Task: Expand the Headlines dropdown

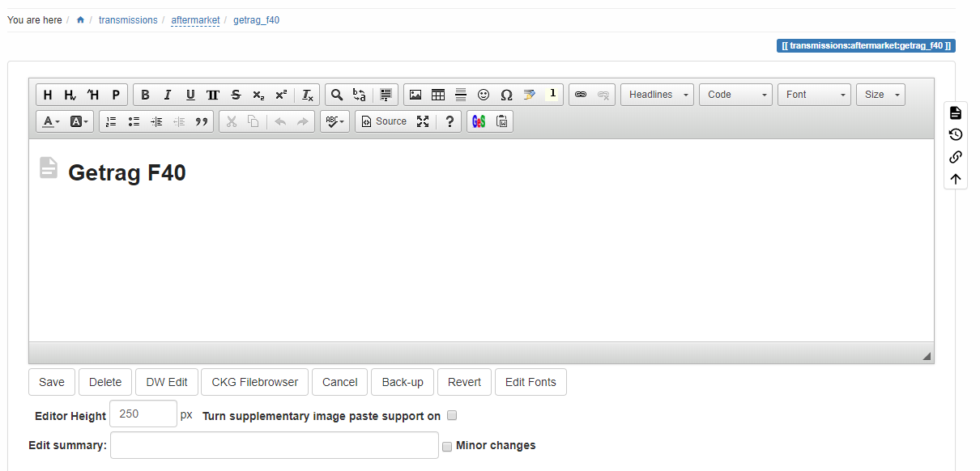Action: [657, 95]
